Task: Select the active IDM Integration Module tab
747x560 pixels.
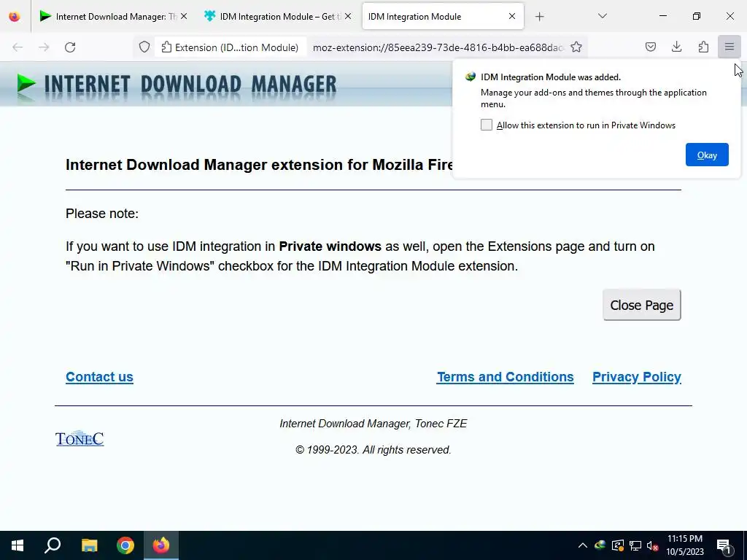Action: click(443, 16)
